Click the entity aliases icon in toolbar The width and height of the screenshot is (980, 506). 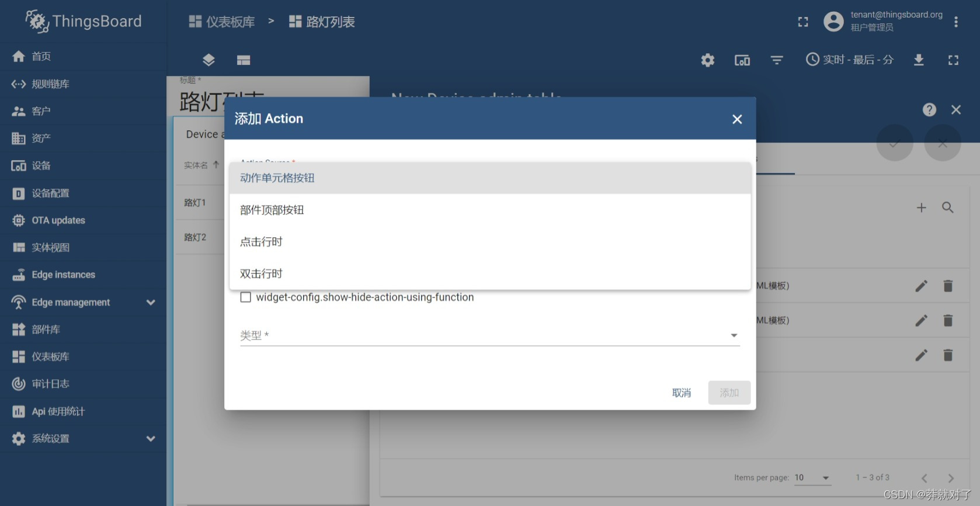click(x=742, y=60)
